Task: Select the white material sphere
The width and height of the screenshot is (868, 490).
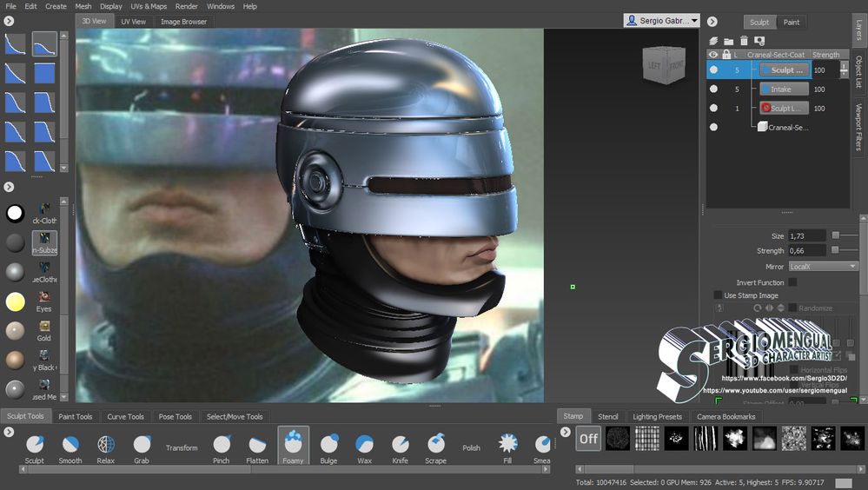Action: click(15, 213)
